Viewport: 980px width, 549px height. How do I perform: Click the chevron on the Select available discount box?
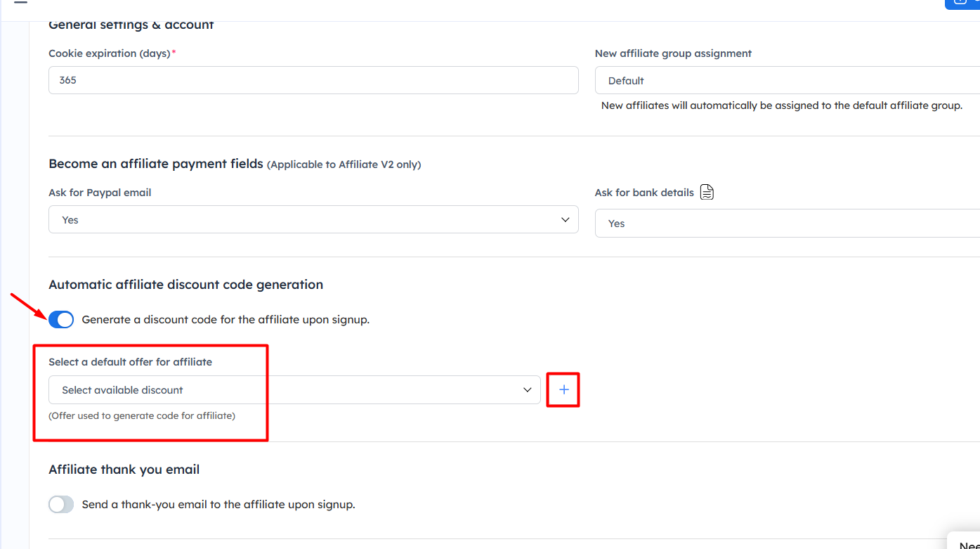[x=527, y=390]
